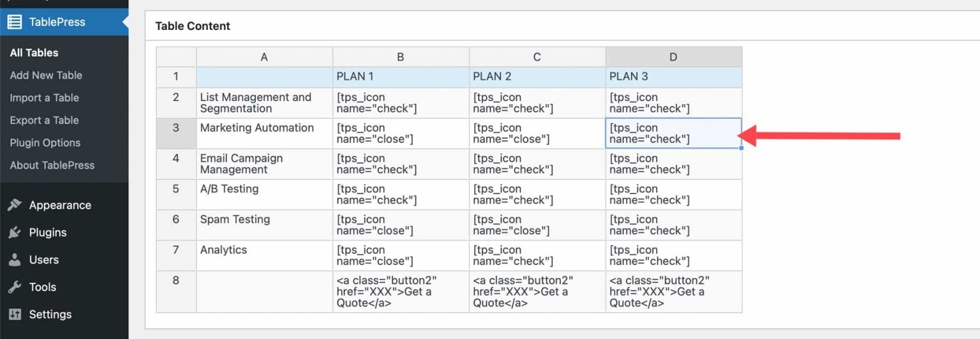980x339 pixels.
Task: Select Spam Testing PLAN 1 cell
Action: tap(400, 225)
